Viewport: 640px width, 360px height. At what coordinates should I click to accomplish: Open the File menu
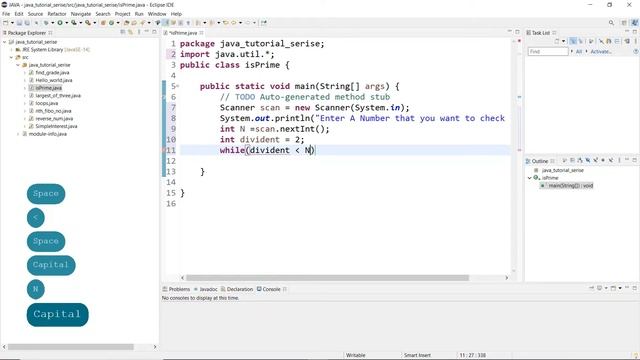pos(6,14)
